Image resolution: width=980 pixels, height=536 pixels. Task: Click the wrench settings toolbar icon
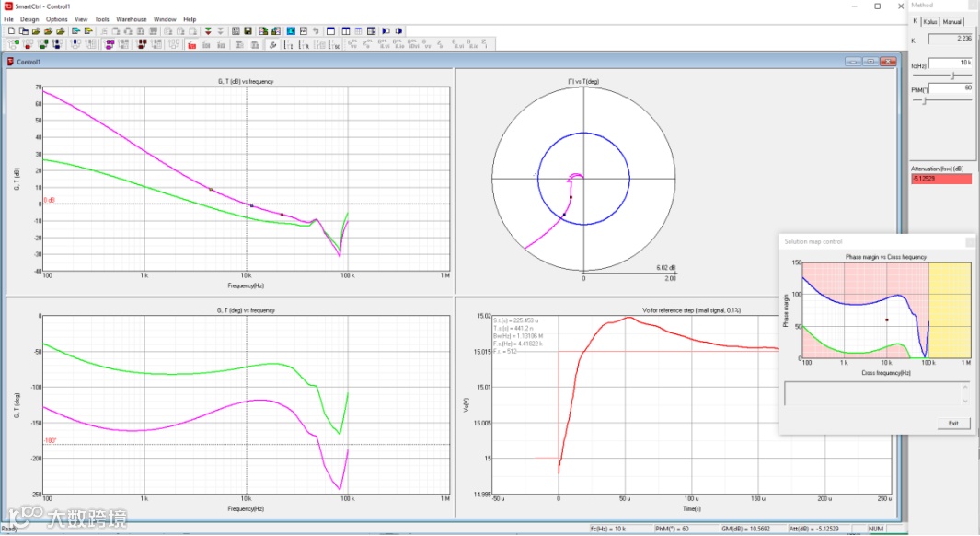click(x=272, y=44)
